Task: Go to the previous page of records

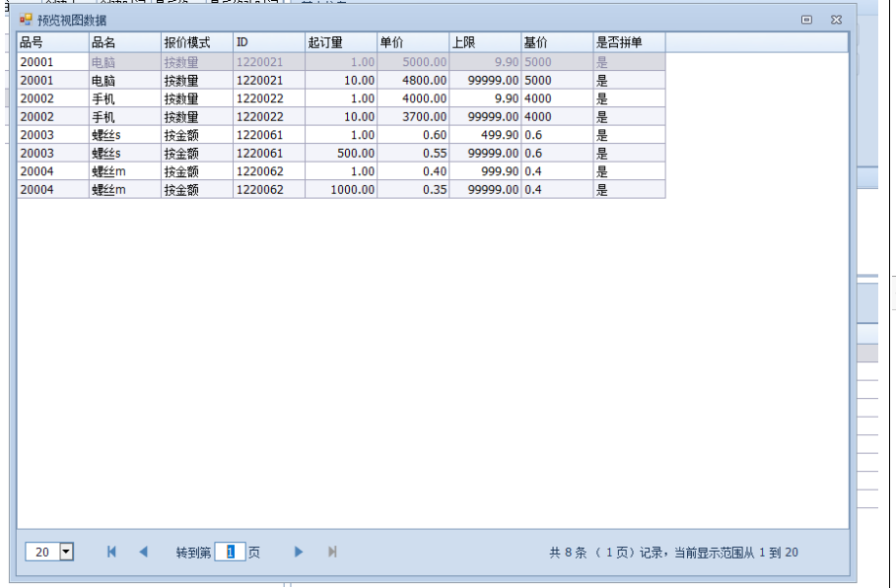Action: click(143, 553)
